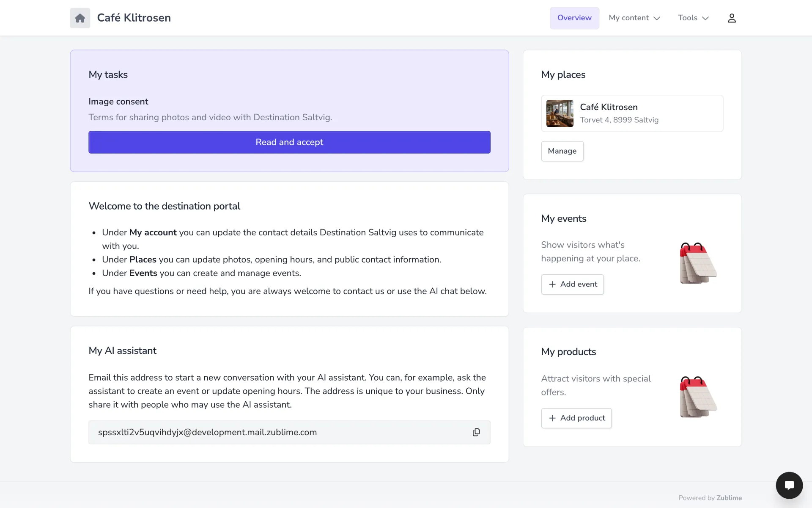Open the user account icon
Screen dimensions: 812x508
(732, 18)
